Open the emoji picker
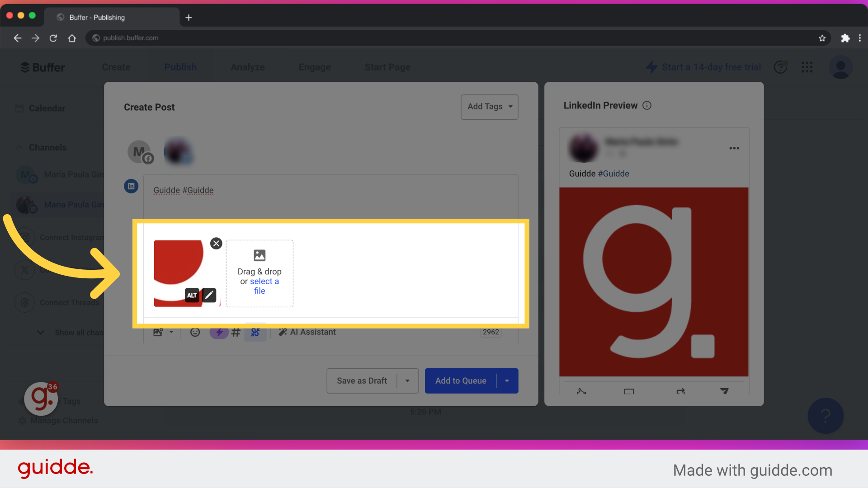Viewport: 868px width, 488px height. [195, 332]
